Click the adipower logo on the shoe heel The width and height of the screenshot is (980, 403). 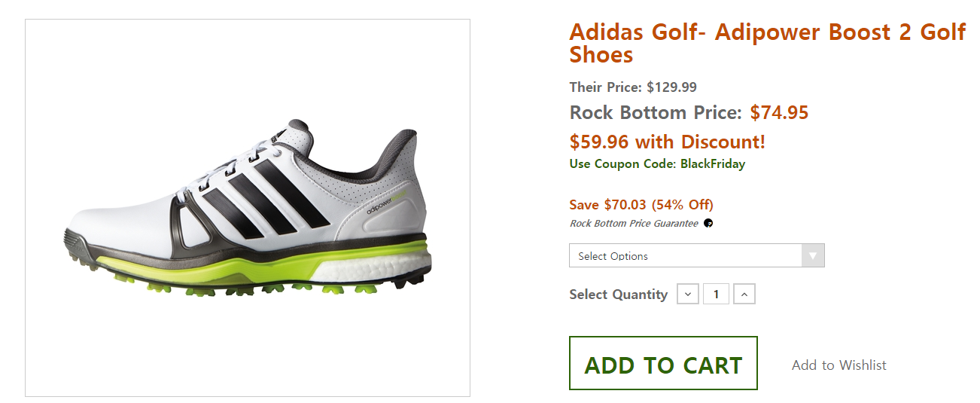385,206
